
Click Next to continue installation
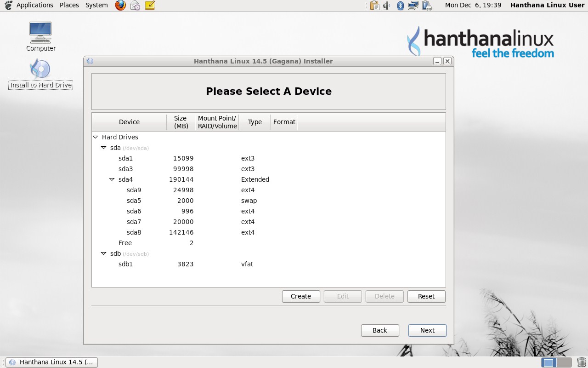tap(427, 330)
